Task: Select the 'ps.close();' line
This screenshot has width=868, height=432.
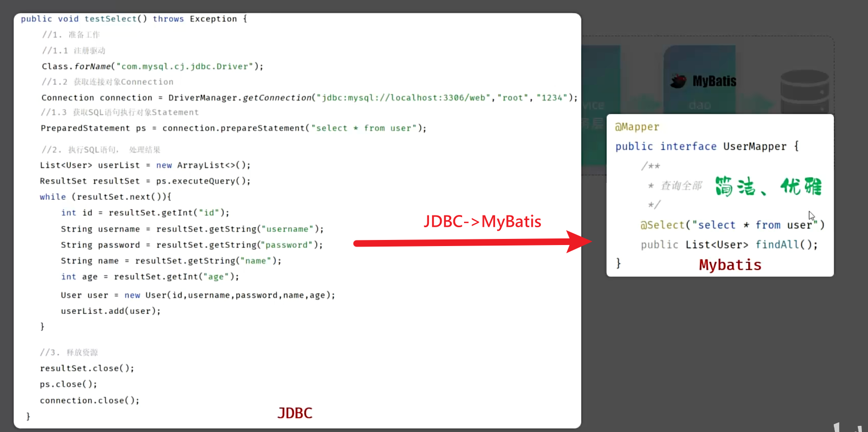Action: (69, 384)
